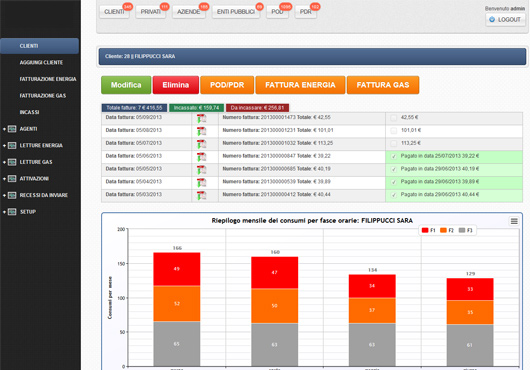Open INCASSI in the sidebar

29,112
